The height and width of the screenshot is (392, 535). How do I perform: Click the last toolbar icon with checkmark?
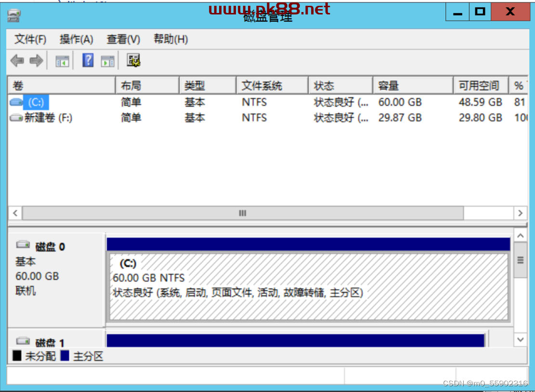[133, 61]
